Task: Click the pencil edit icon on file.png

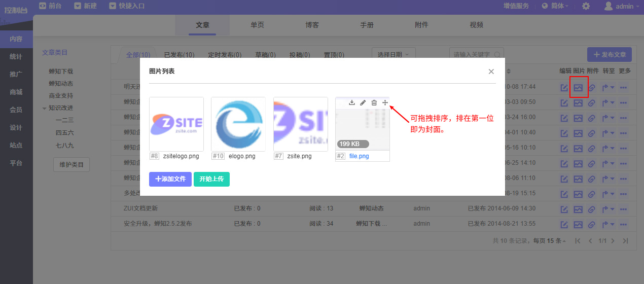Action: 363,103
